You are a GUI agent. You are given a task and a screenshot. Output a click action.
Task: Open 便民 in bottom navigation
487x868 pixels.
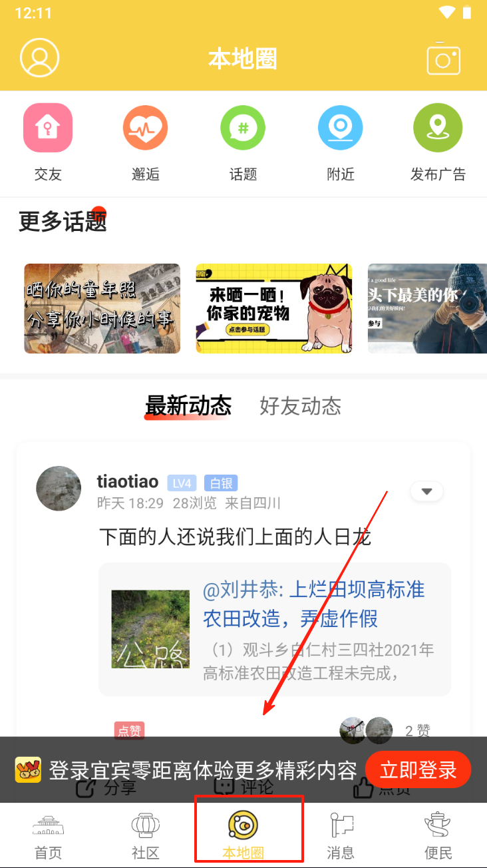[438, 836]
